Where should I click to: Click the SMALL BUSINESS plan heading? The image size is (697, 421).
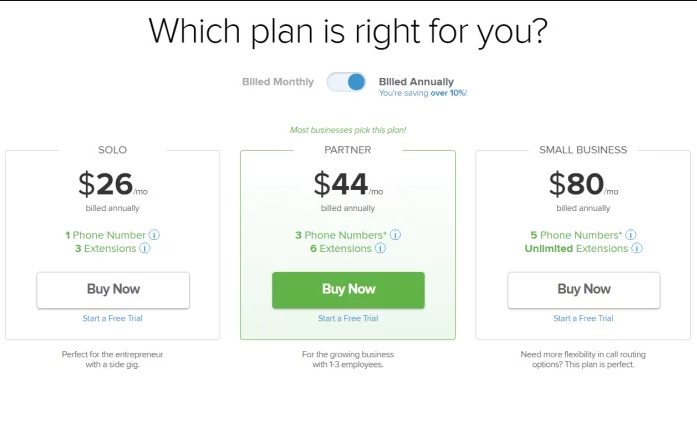[x=583, y=150]
